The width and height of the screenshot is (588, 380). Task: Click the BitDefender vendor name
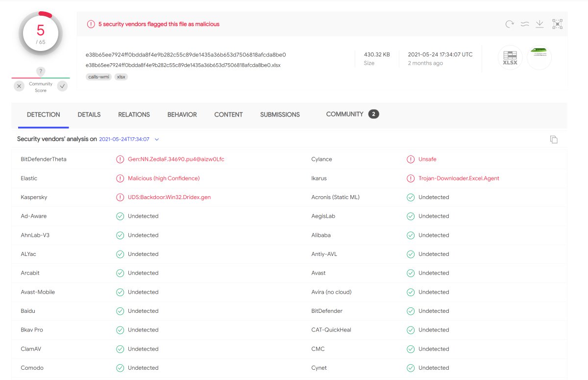click(x=327, y=311)
